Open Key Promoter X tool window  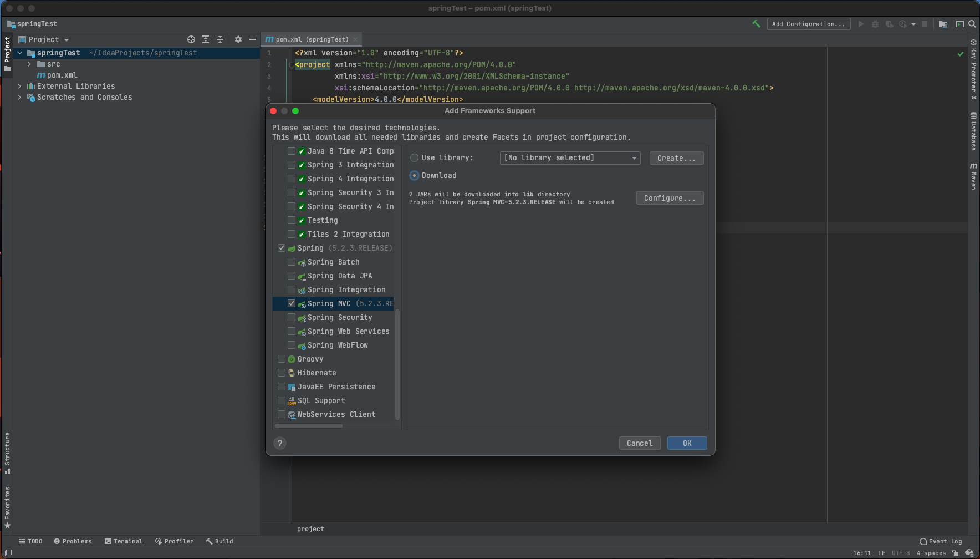(973, 69)
